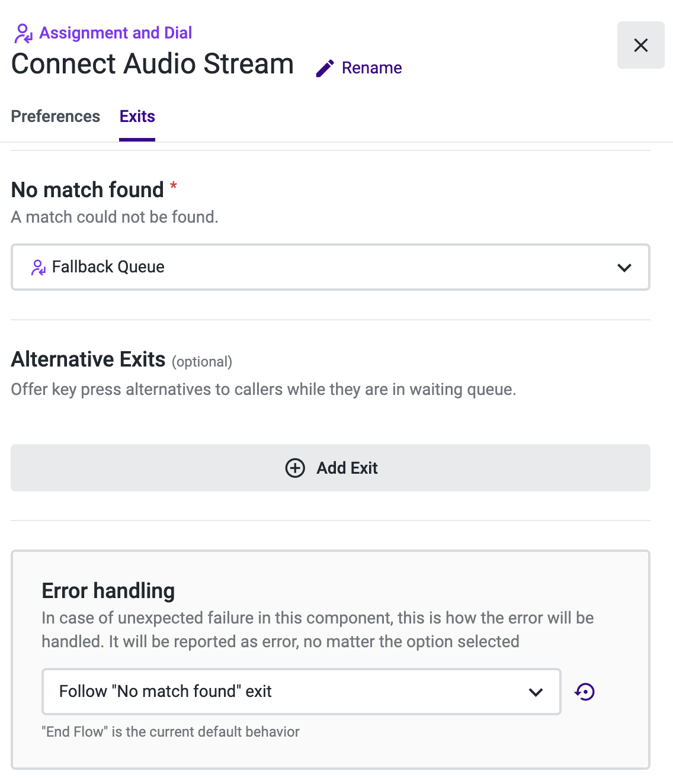673x784 pixels.
Task: Select the Exits tab
Action: tap(137, 117)
